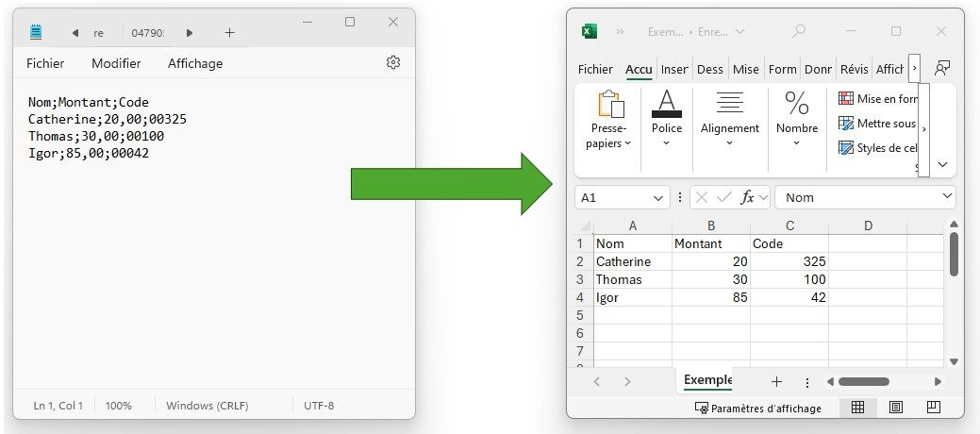Switch to Page Break Preview view
The height and width of the screenshot is (434, 980).
[933, 408]
